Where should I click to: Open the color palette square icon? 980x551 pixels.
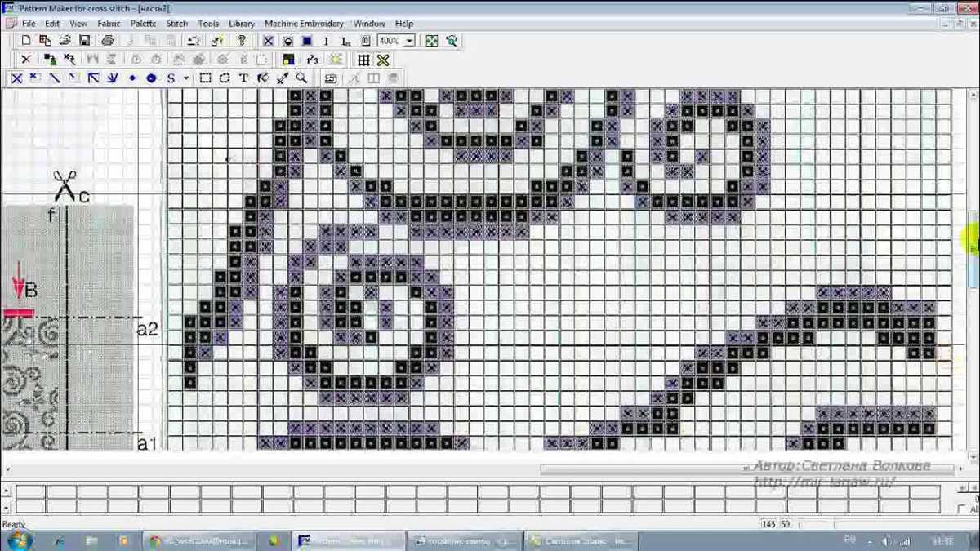288,60
